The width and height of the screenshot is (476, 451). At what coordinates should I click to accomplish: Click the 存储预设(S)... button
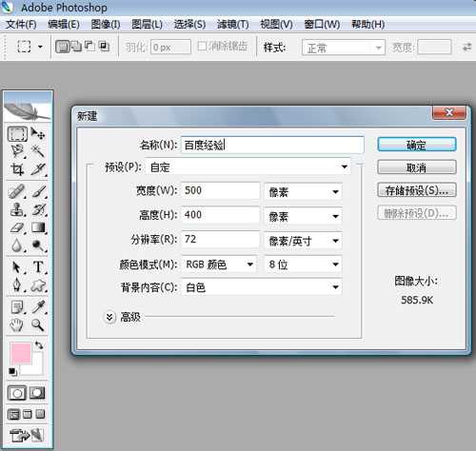coord(417,190)
